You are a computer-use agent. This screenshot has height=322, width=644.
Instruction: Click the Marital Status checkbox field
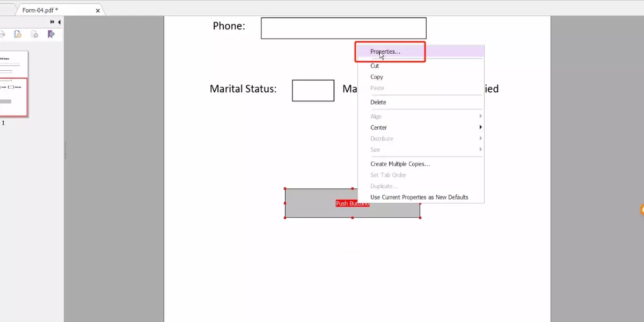point(313,90)
